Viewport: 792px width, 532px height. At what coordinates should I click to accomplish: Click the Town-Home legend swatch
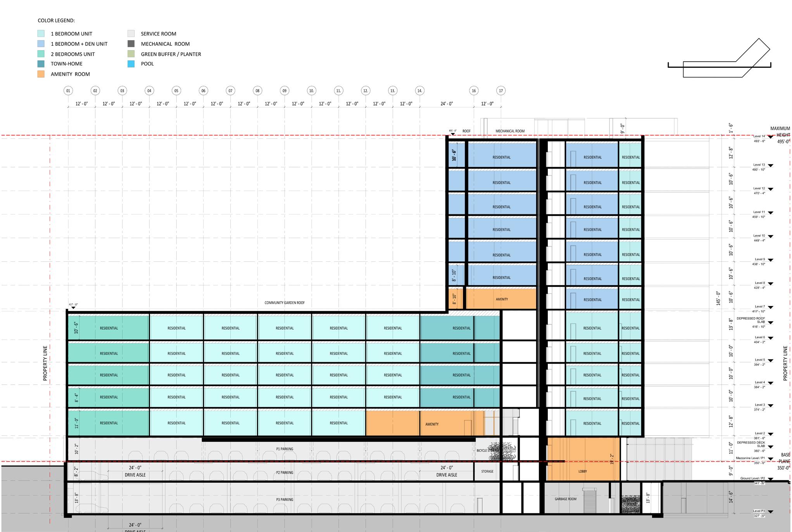point(41,64)
